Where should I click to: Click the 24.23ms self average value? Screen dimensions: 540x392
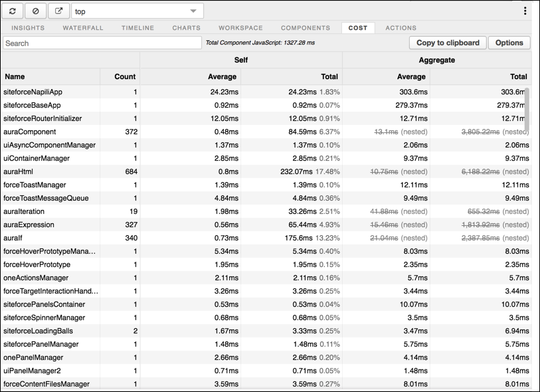click(x=225, y=92)
